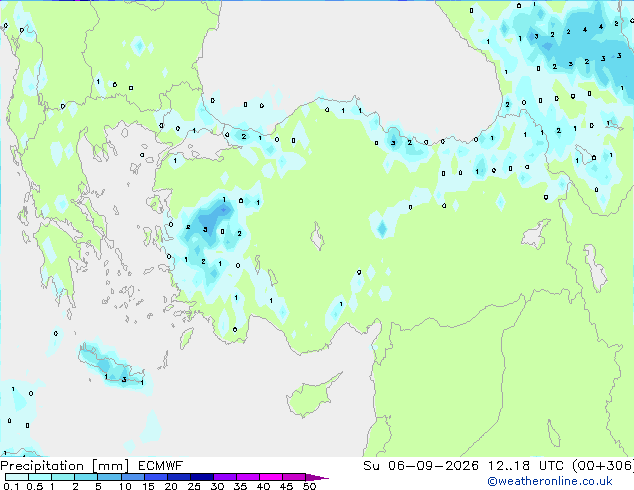Image resolution: width=634 pixels, height=490 pixels.
Task: Pick the 10–15 mm legend color swatch
Action: pyautogui.click(x=133, y=477)
